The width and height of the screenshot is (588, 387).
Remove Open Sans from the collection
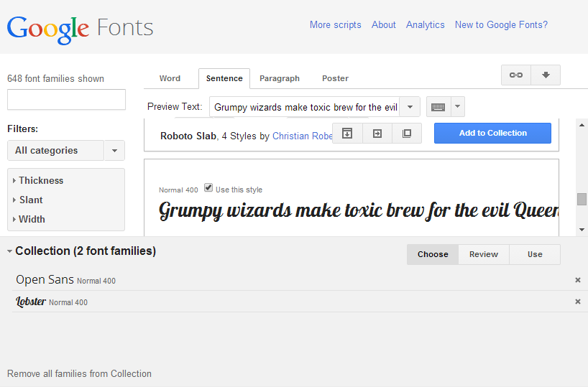pyautogui.click(x=578, y=280)
